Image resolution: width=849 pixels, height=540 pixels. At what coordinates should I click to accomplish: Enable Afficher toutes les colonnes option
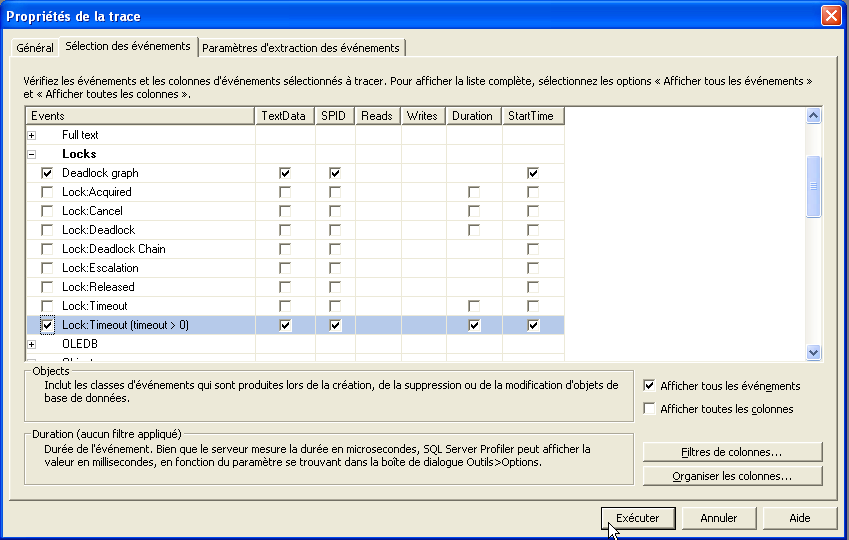[650, 409]
